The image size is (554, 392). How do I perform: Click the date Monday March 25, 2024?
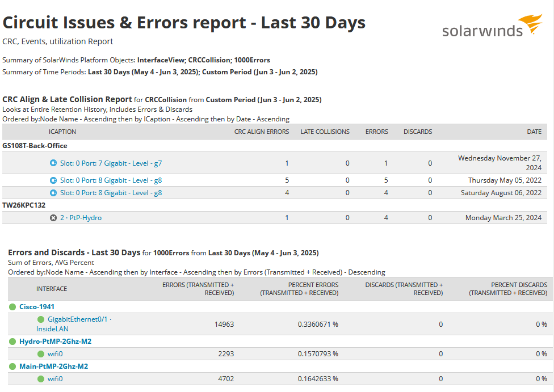tap(503, 218)
